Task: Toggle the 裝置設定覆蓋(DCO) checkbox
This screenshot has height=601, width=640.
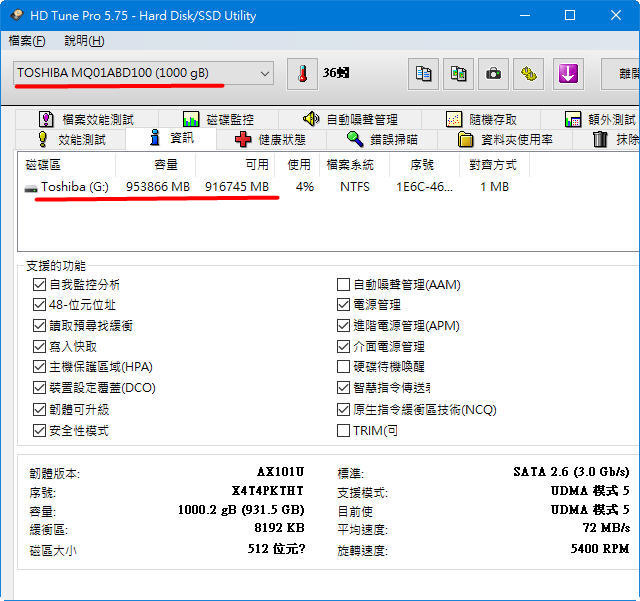Action: [39, 387]
